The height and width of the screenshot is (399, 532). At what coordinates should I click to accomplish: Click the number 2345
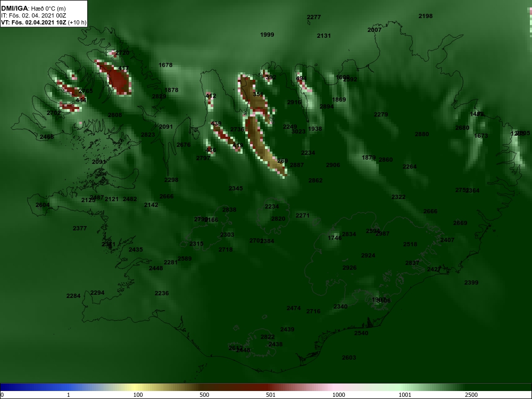[236, 188]
